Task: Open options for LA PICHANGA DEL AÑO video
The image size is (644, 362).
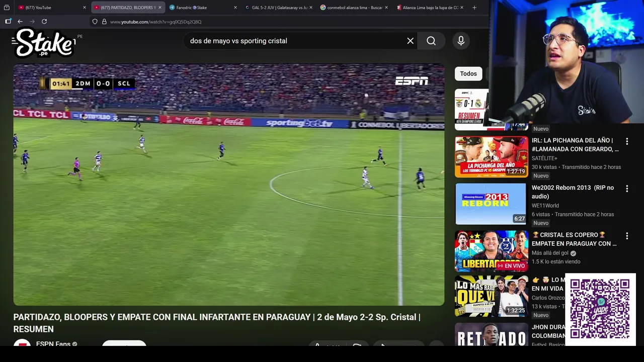Action: [x=627, y=141]
